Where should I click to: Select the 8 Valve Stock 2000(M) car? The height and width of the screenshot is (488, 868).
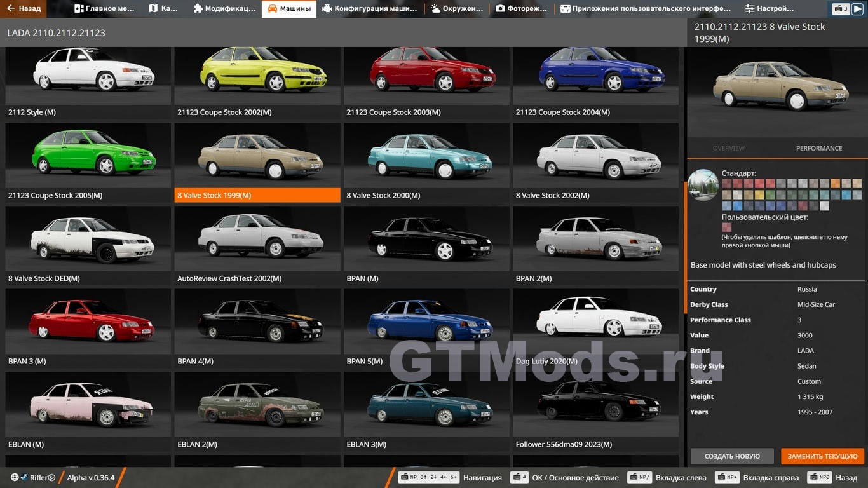(x=426, y=163)
